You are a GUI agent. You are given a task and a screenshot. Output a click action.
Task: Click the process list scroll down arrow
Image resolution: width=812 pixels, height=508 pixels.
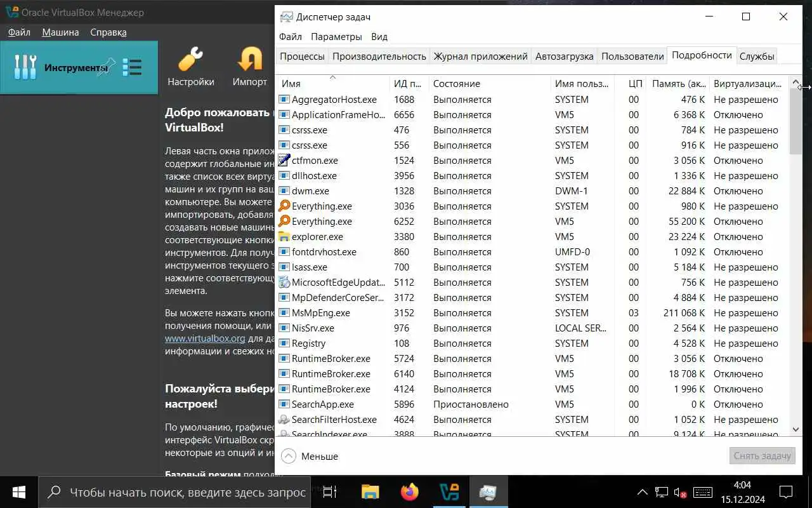[796, 430]
